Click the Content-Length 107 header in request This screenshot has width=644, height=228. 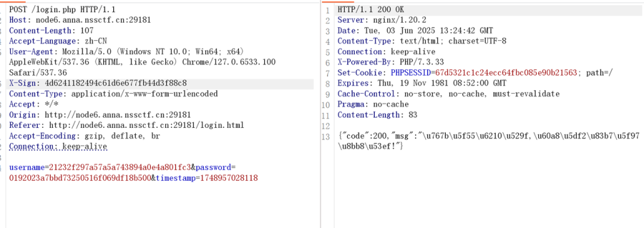click(x=52, y=30)
